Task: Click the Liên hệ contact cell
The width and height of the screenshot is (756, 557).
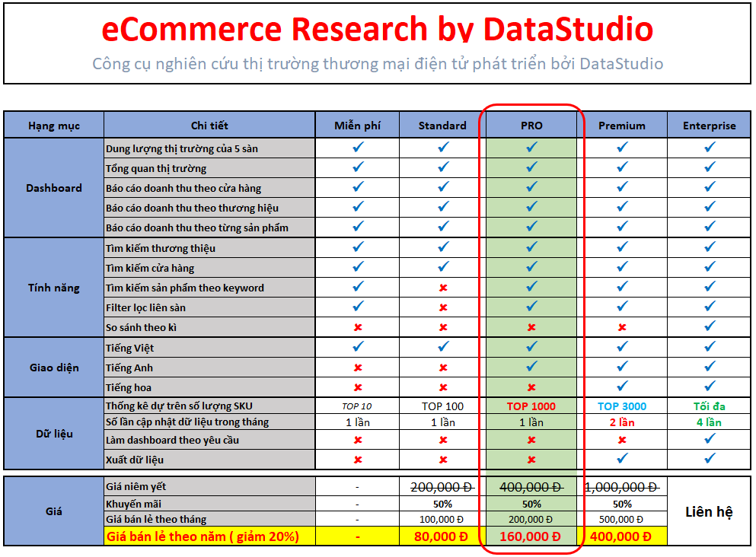Action: coord(709,511)
